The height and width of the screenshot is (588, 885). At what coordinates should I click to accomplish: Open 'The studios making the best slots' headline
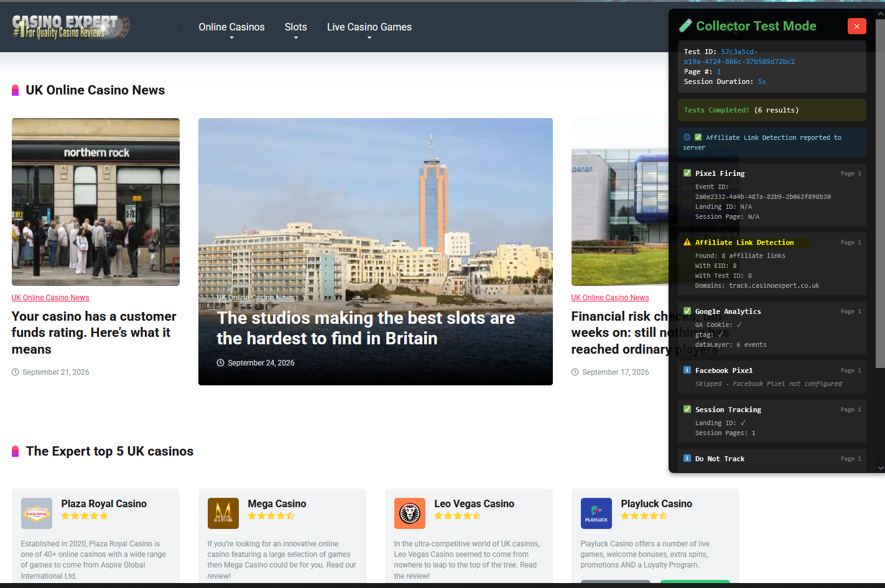[366, 328]
